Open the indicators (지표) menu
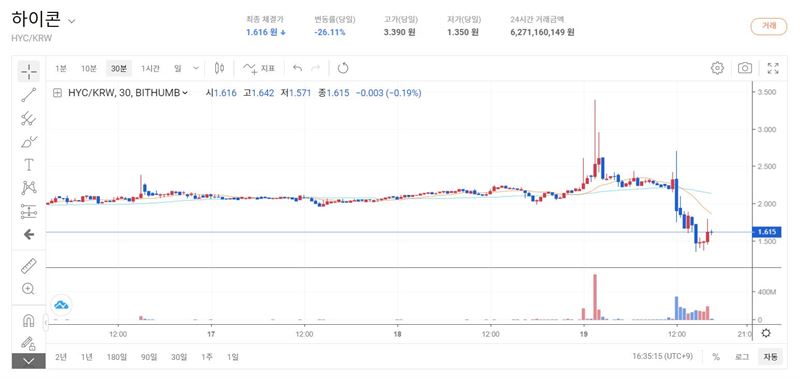Image resolution: width=800 pixels, height=378 pixels. [259, 68]
